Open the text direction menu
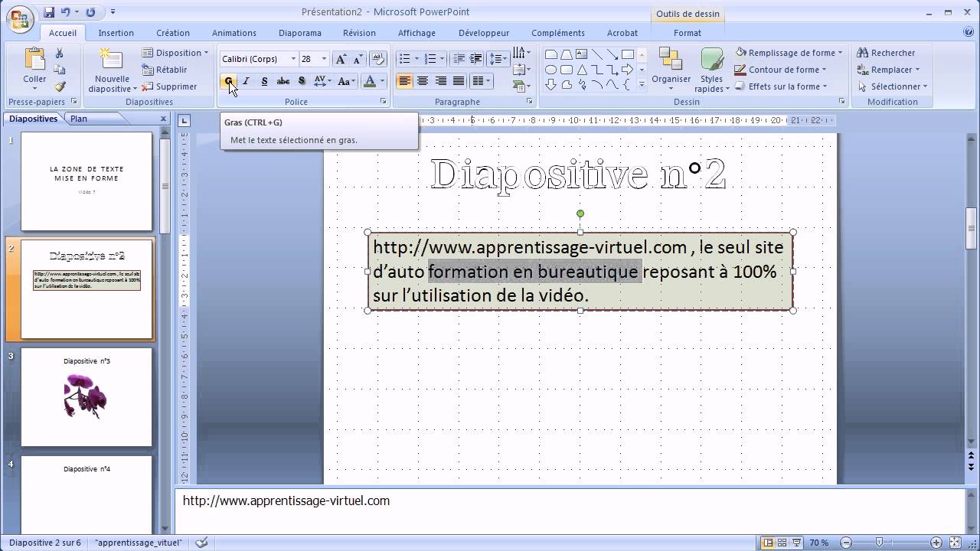 (521, 53)
